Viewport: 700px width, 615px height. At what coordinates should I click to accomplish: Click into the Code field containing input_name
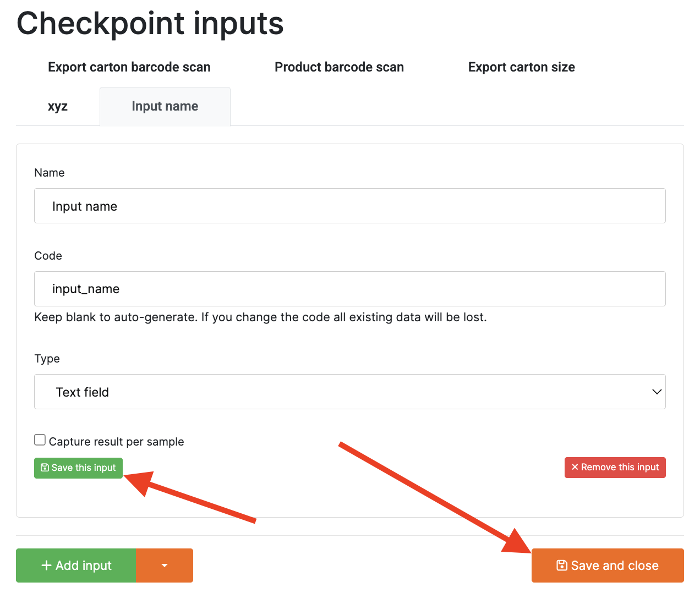[349, 289]
